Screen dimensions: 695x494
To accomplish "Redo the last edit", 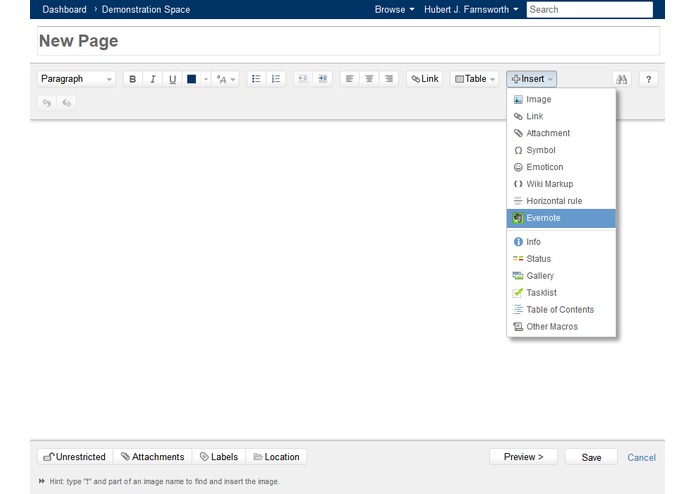I will (66, 103).
